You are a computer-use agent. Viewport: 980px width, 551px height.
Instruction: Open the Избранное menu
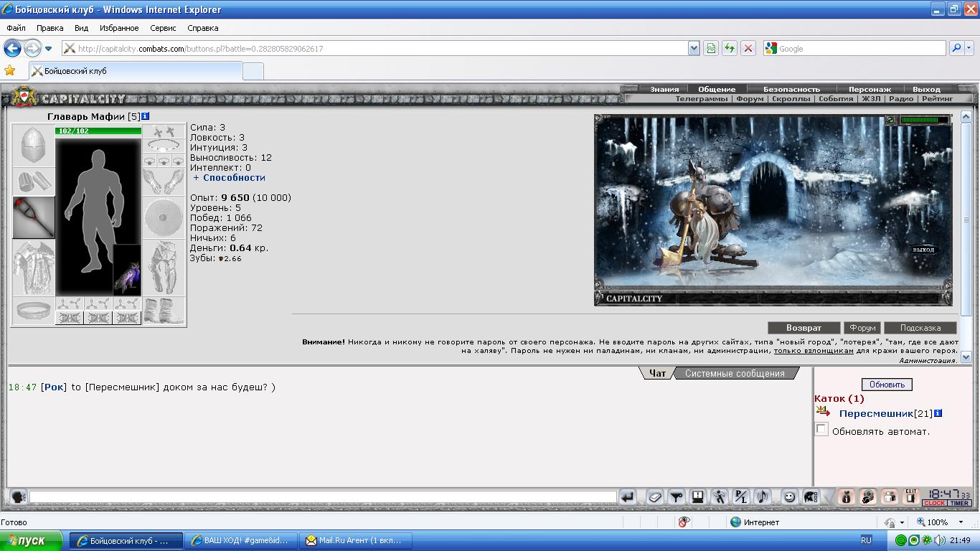pos(119,28)
